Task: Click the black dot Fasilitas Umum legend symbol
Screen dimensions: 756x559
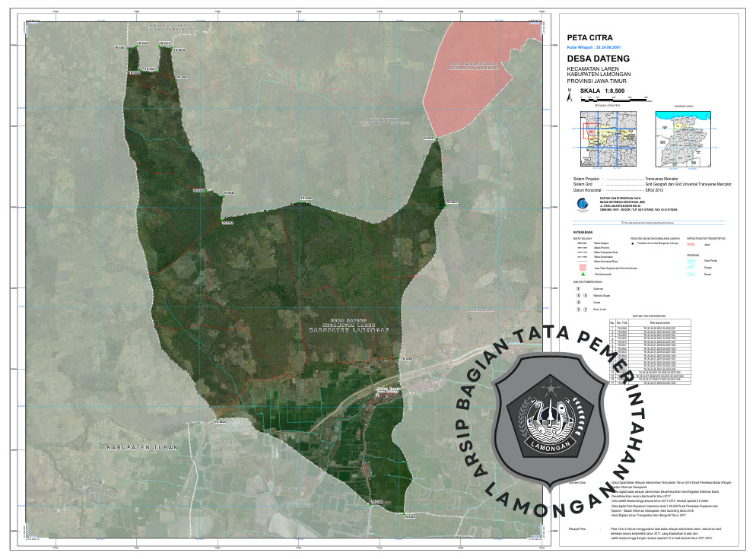Action: tap(633, 244)
